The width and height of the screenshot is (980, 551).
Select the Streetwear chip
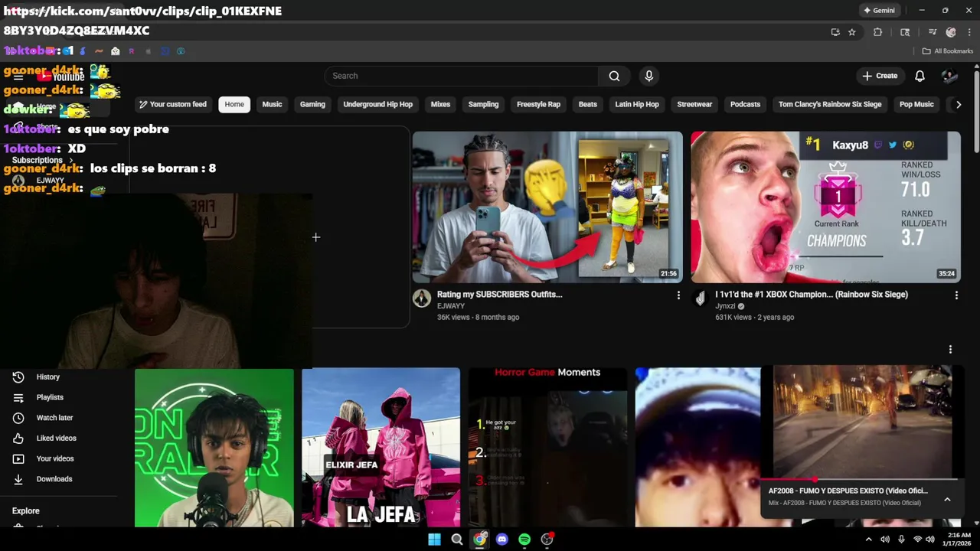[694, 104]
